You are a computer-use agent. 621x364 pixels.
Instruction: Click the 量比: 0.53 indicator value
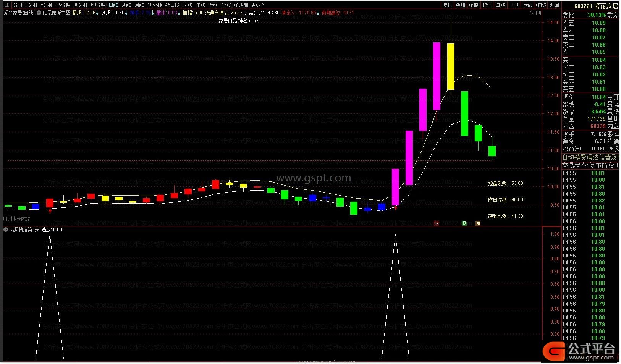[x=168, y=13]
